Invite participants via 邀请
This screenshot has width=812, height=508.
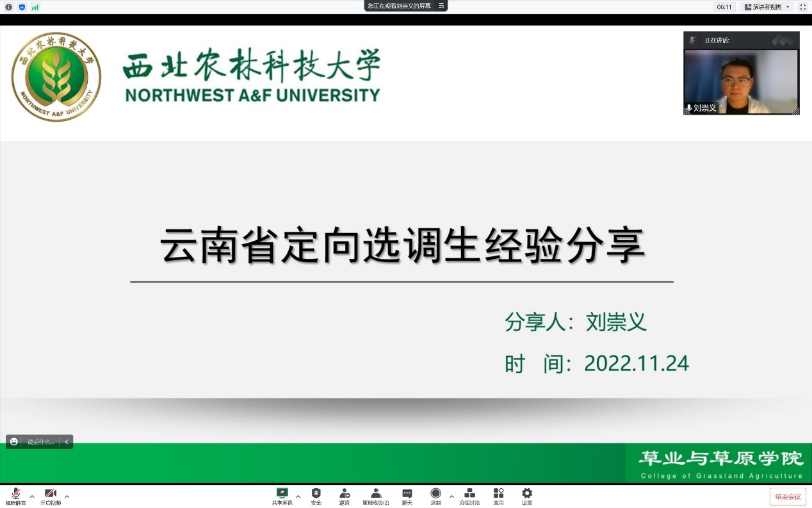point(344,495)
